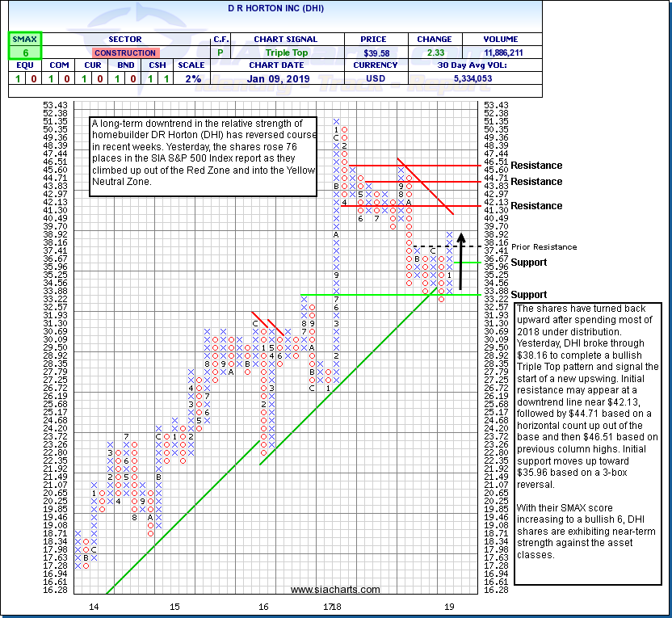
Task: Click the 14 year marker on x-axis
Action: 94,605
